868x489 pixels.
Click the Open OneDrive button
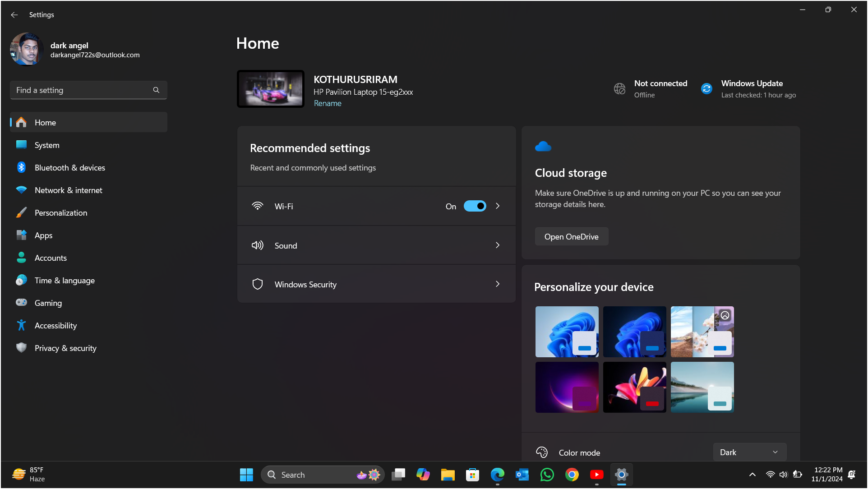(x=571, y=236)
